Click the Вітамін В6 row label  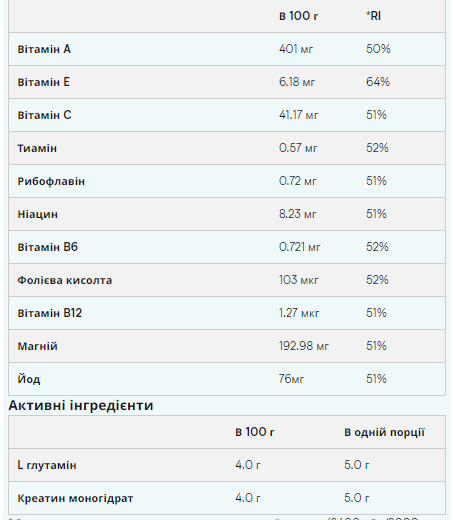click(x=48, y=247)
